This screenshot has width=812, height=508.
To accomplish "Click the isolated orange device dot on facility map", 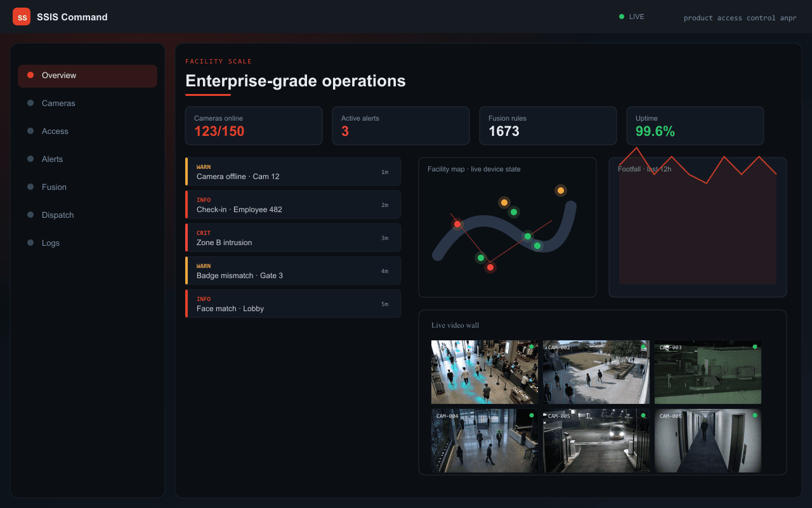I will pyautogui.click(x=560, y=190).
